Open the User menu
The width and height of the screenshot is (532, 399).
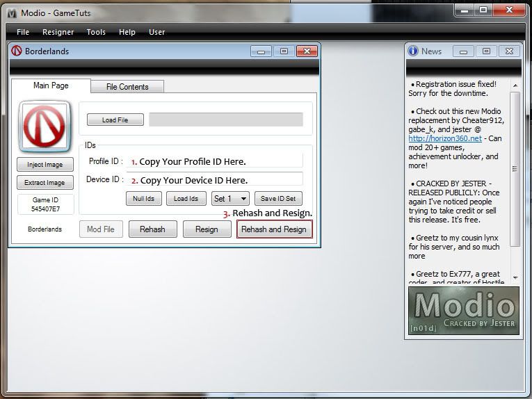tap(156, 32)
